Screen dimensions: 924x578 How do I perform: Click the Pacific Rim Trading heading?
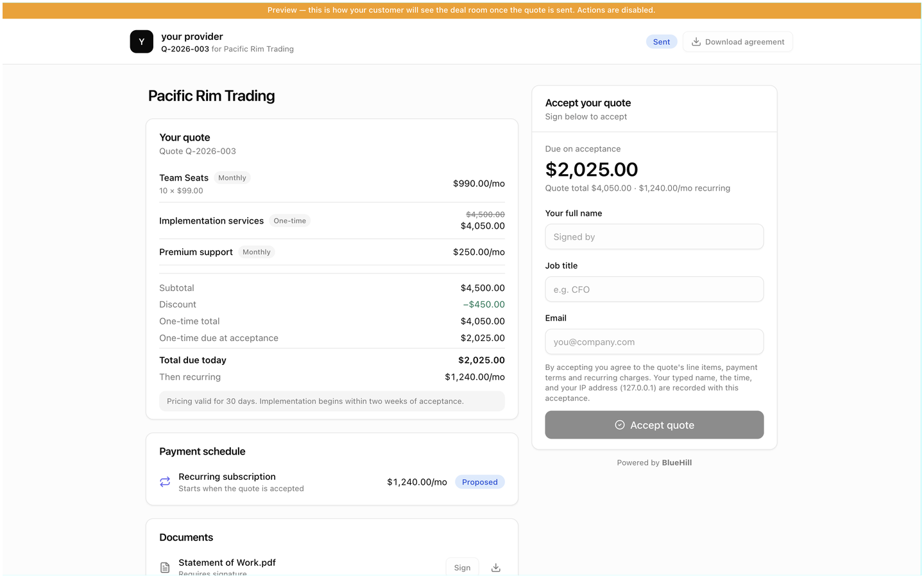[212, 96]
